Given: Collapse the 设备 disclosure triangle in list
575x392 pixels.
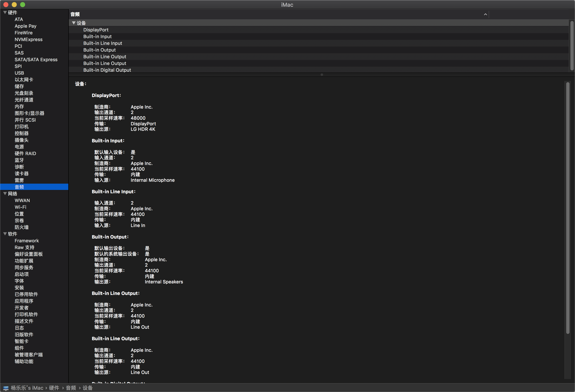Looking at the screenshot, I should pyautogui.click(x=74, y=23).
